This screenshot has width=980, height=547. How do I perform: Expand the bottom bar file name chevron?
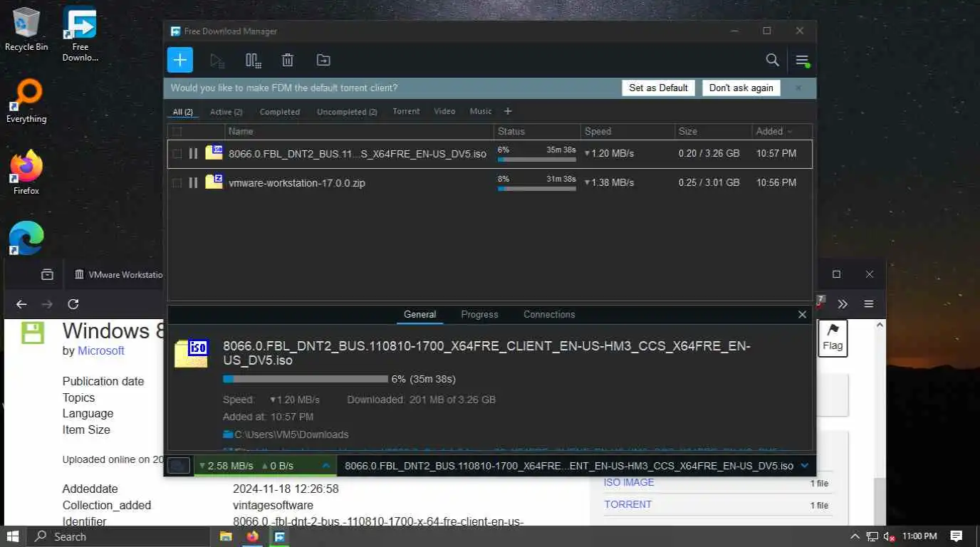click(x=805, y=466)
